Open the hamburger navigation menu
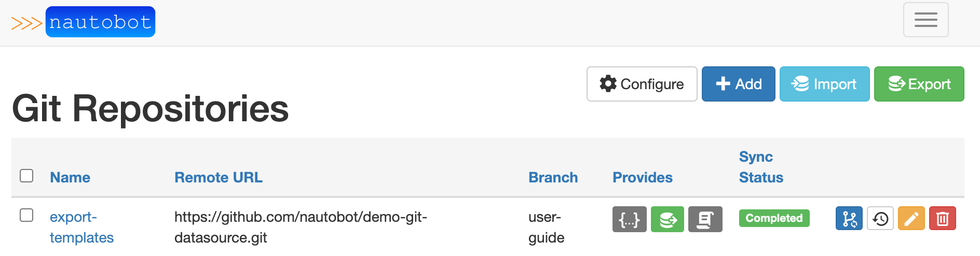 925,20
